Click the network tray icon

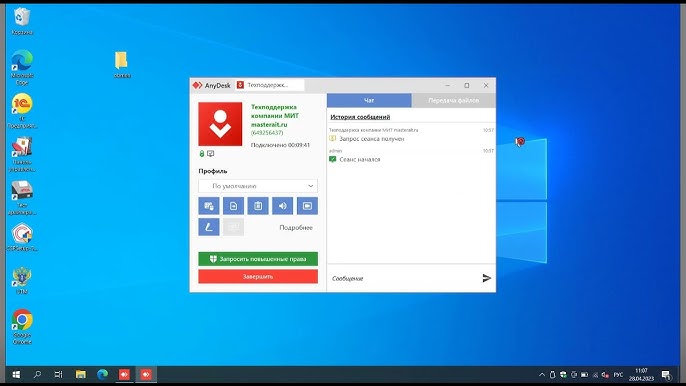click(x=595, y=375)
